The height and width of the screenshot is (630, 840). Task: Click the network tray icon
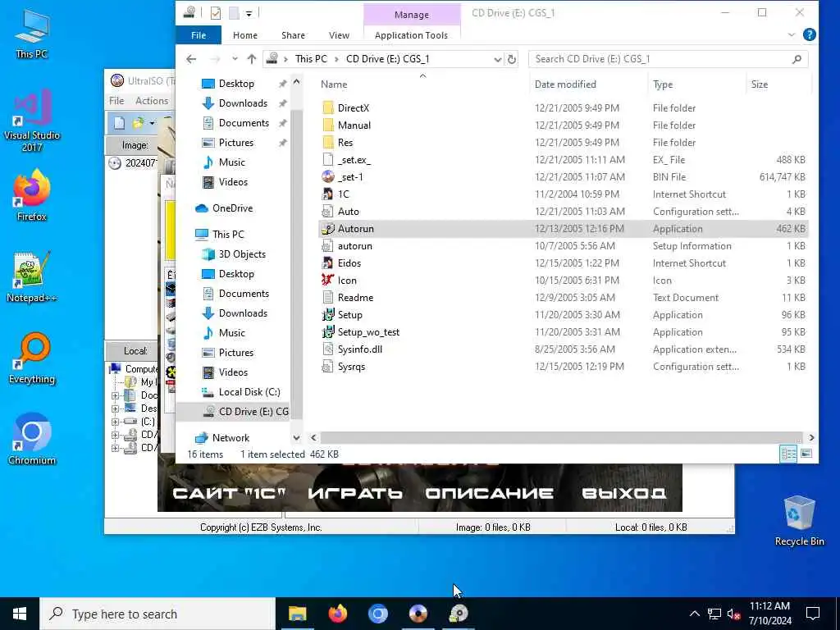714,614
